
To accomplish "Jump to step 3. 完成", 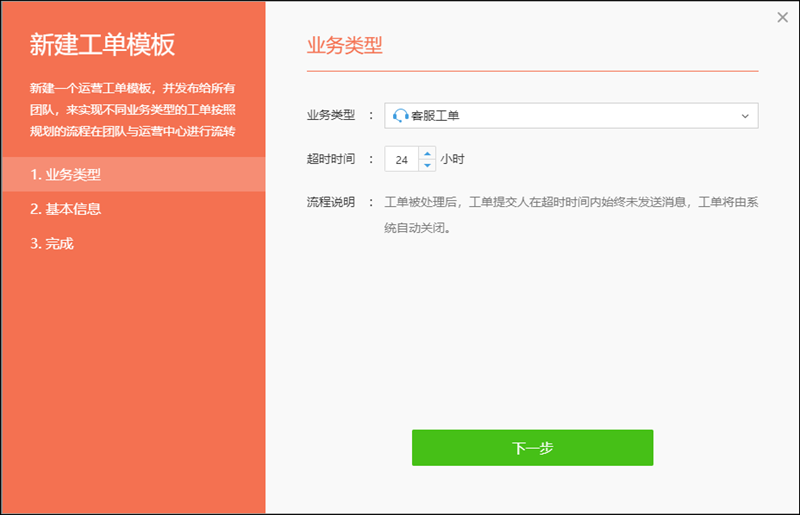I will 52,243.
